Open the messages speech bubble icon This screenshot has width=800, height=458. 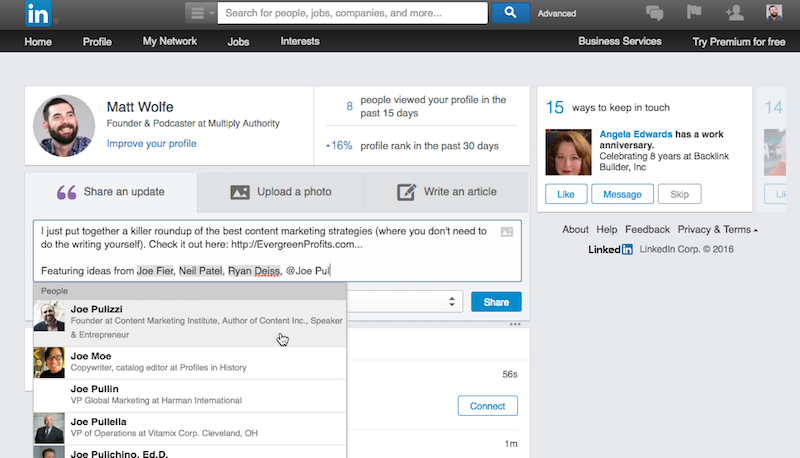pyautogui.click(x=655, y=13)
